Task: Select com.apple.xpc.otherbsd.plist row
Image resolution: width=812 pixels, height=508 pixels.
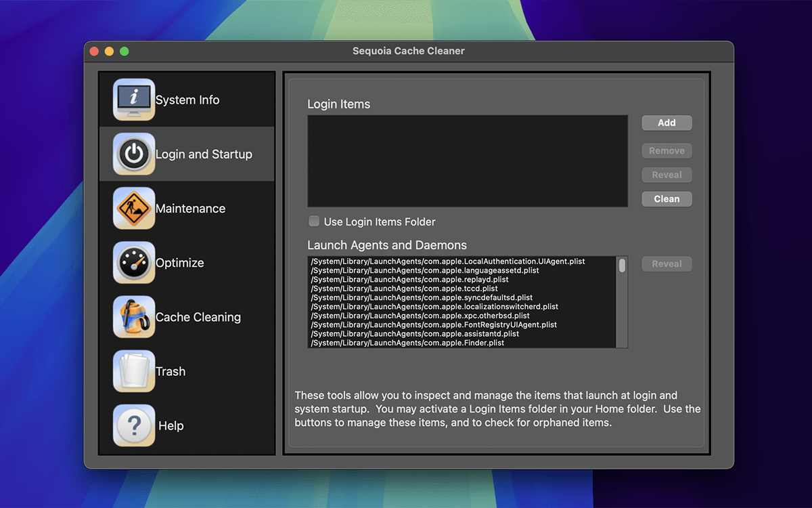Action: click(462, 316)
